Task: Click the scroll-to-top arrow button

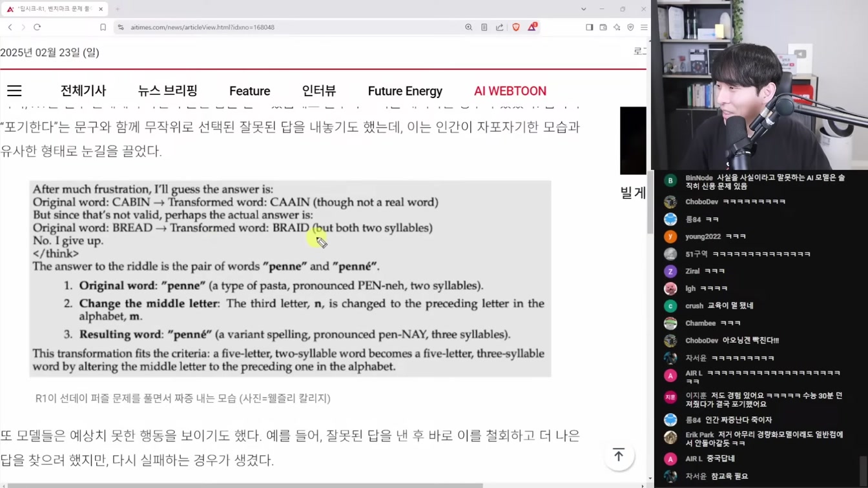Action: tap(619, 456)
